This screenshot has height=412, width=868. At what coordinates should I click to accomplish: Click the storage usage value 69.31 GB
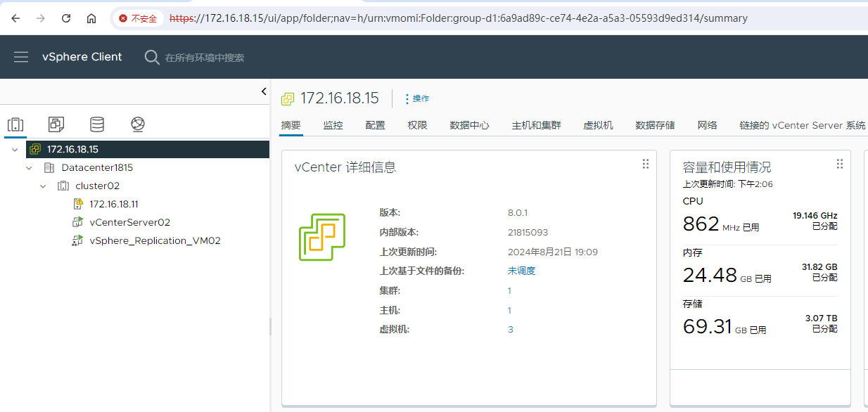[x=725, y=326]
